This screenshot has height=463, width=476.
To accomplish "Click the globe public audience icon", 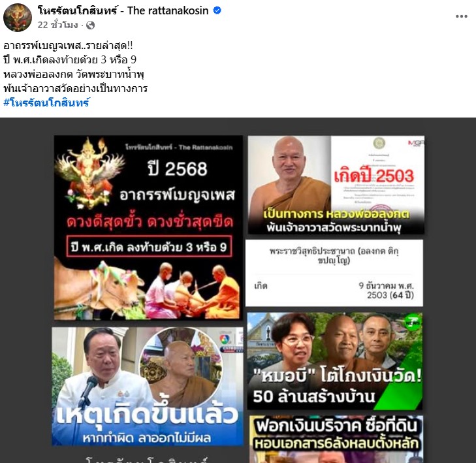I will pyautogui.click(x=91, y=25).
